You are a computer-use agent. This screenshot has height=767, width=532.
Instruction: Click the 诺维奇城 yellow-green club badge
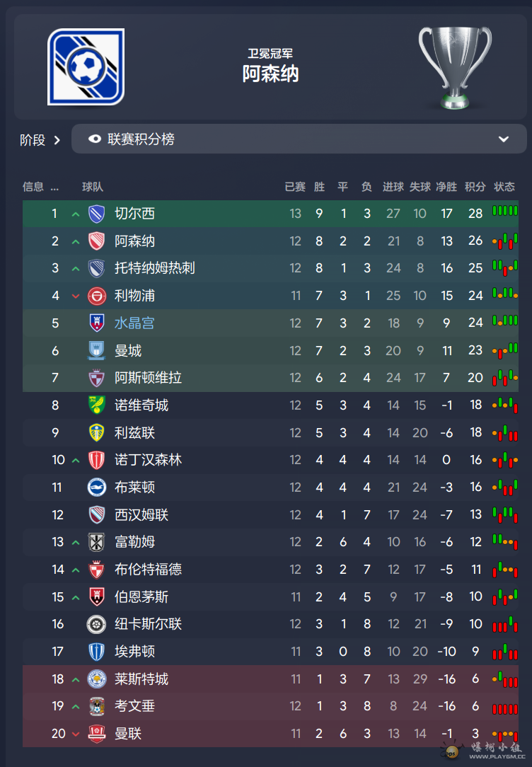pos(96,405)
